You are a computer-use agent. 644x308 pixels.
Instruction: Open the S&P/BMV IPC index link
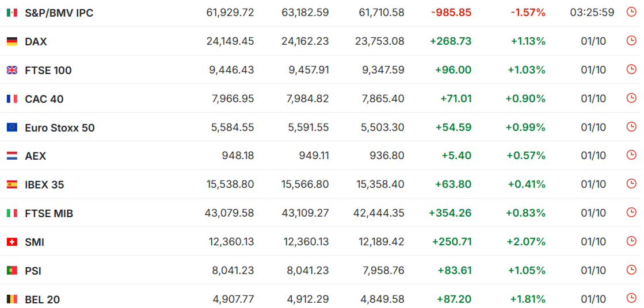point(59,13)
